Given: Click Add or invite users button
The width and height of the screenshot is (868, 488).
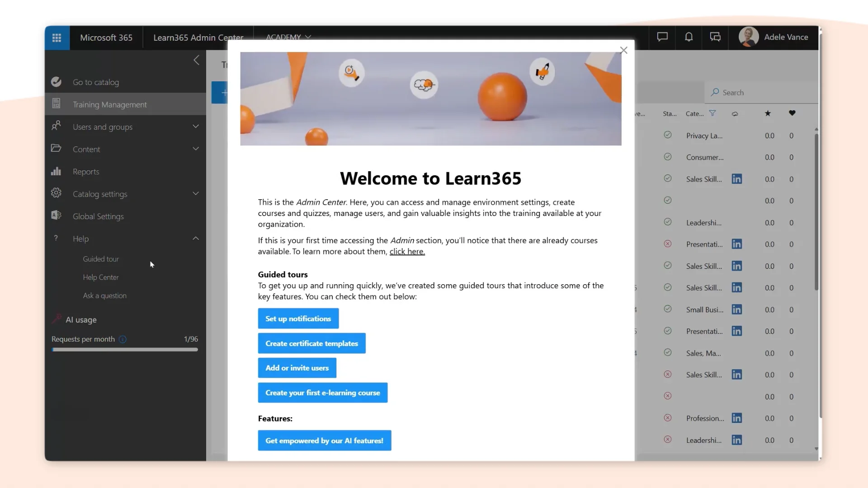Looking at the screenshot, I should pos(297,368).
